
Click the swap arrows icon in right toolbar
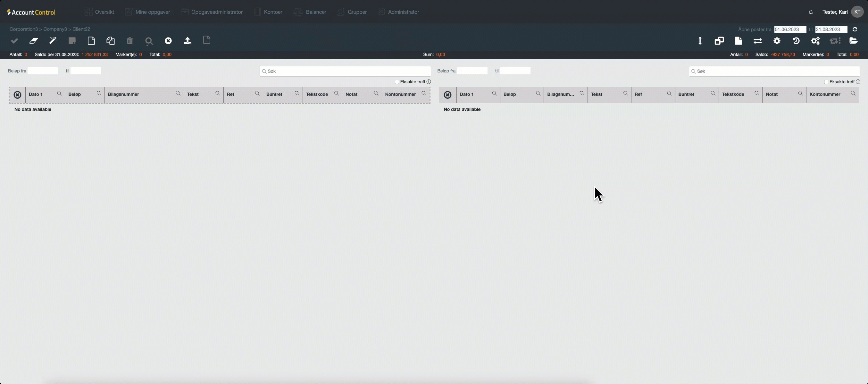pyautogui.click(x=757, y=41)
